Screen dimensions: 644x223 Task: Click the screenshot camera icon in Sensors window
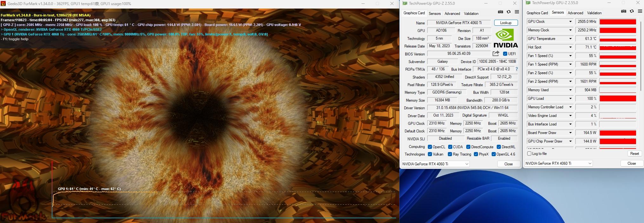click(624, 11)
